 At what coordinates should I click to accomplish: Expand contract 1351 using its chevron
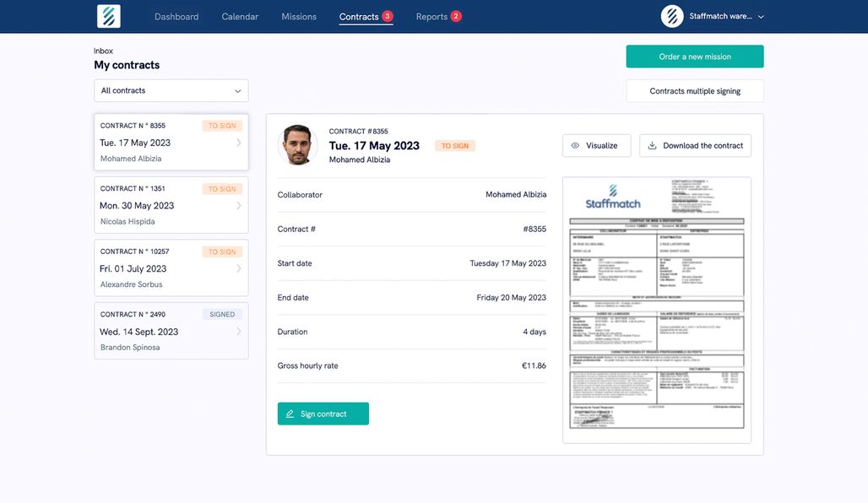[239, 205]
